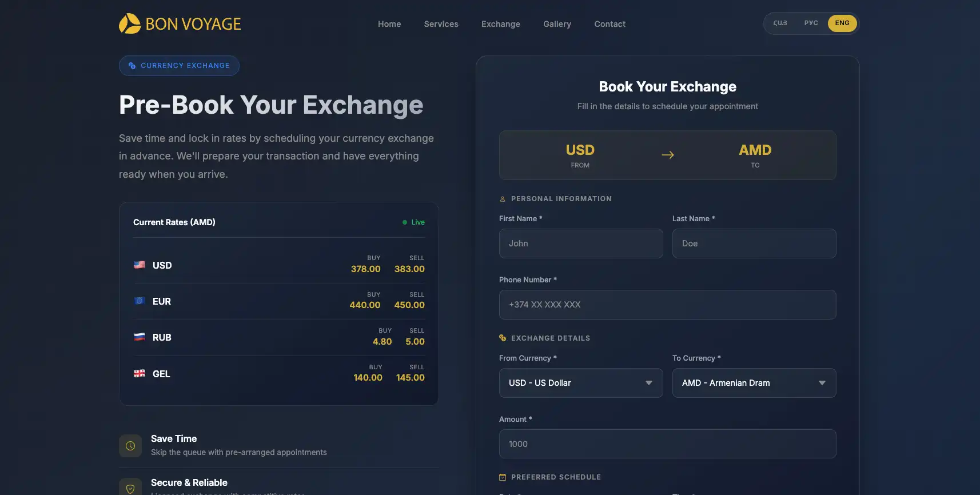Click the clock icon beside Save Time

(x=130, y=446)
